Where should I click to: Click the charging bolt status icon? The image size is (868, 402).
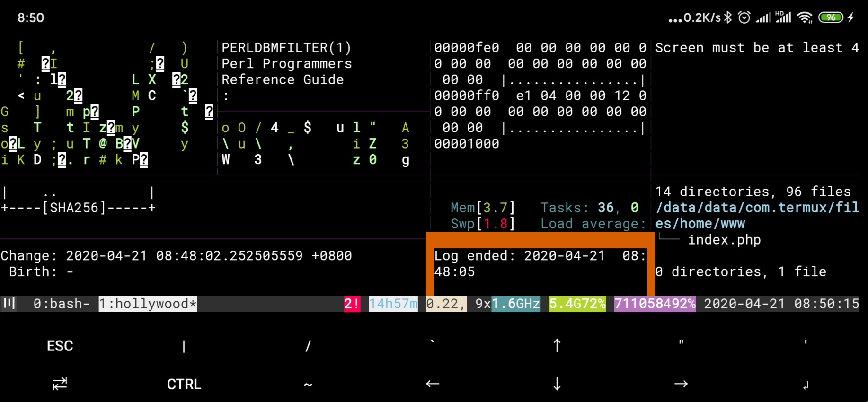coord(851,17)
